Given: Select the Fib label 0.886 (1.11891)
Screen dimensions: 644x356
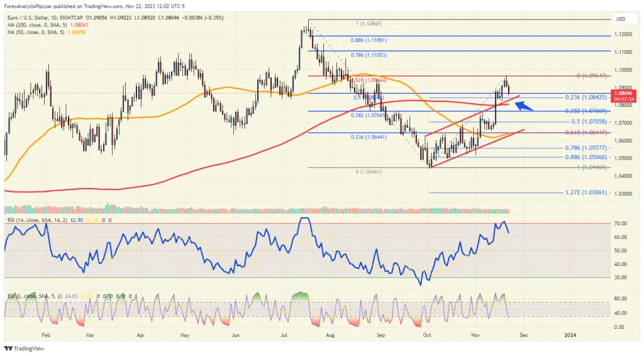Looking at the screenshot, I should 369,40.
